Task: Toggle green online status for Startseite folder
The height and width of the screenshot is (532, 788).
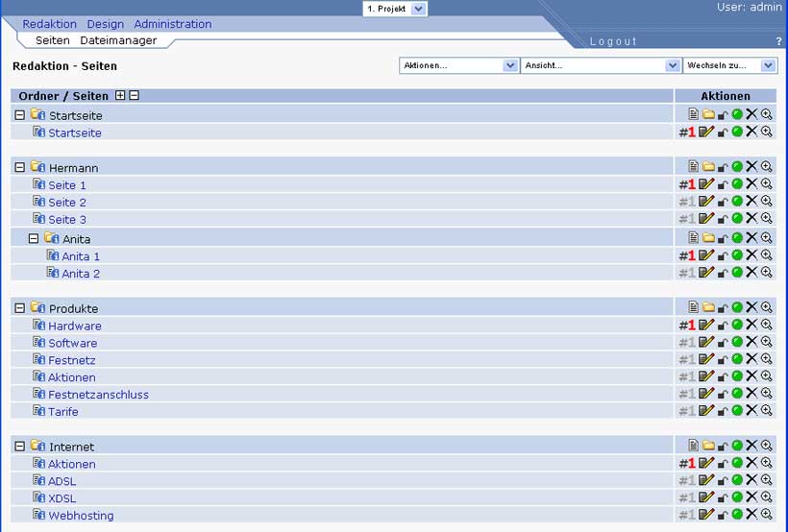Action: click(x=737, y=114)
